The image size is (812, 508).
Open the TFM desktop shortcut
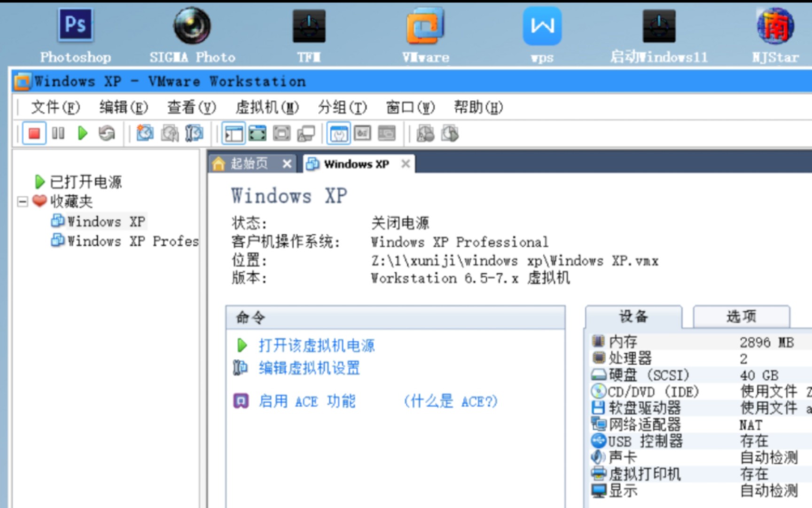pos(309,36)
